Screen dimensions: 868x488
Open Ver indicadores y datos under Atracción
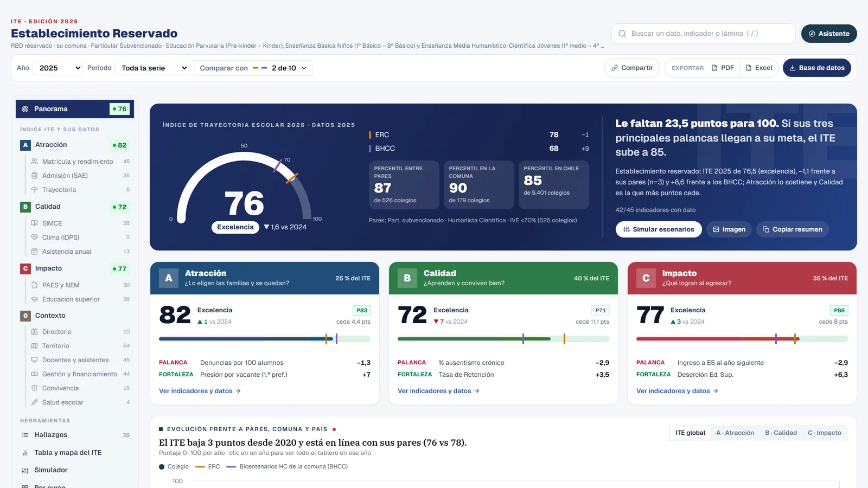[x=200, y=391]
